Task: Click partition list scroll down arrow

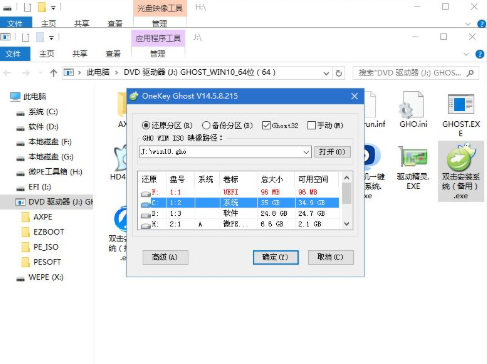Action: pyautogui.click(x=347, y=224)
